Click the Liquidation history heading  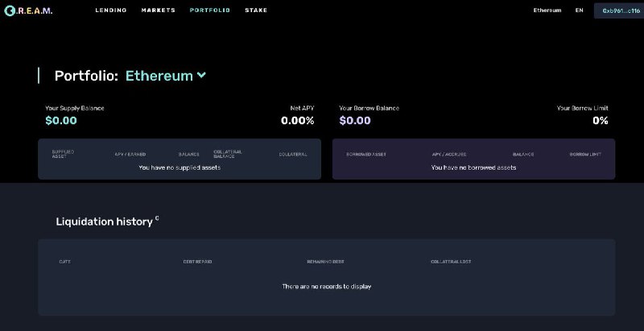[x=105, y=221]
